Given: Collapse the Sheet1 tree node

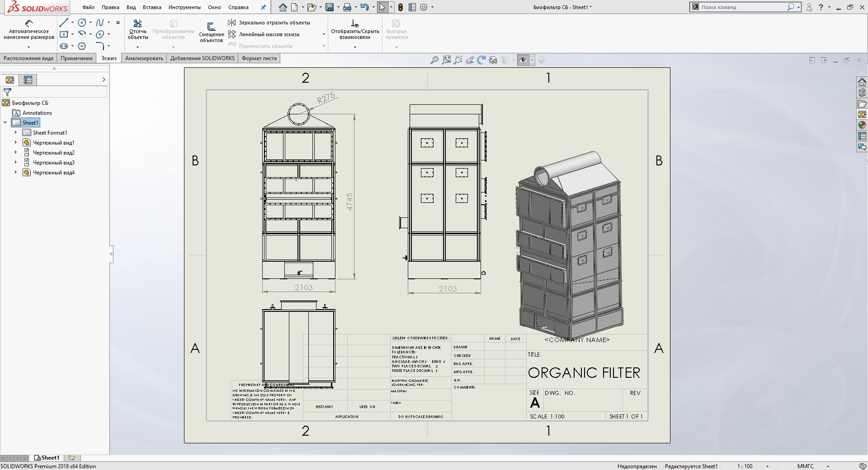Looking at the screenshot, I should tap(5, 123).
